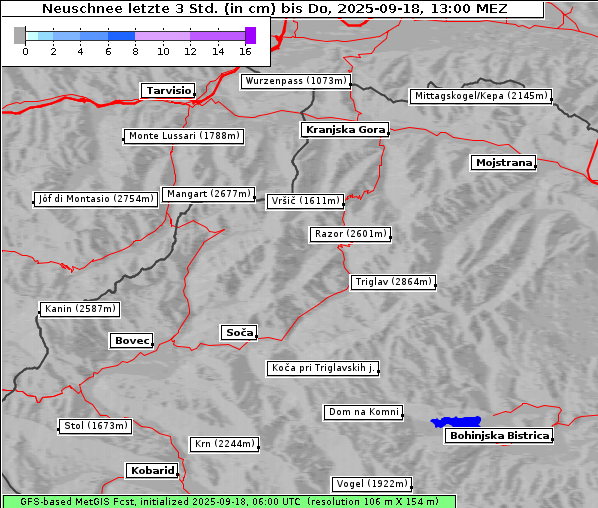Click the Krn (2244m) peak label

pos(224,444)
